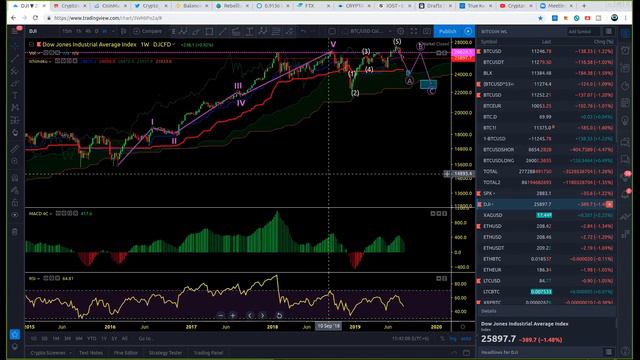
Task: Open the Pine Editor tab
Action: 126,353
